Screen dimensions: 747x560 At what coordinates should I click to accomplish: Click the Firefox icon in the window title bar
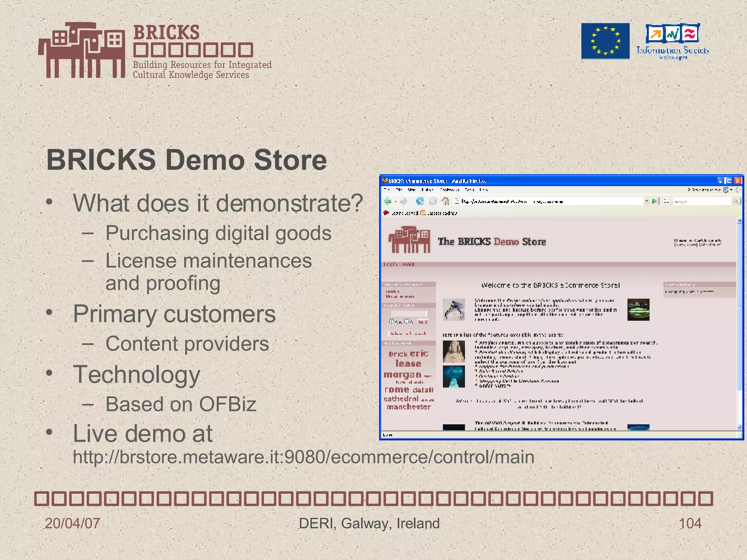coord(385,180)
